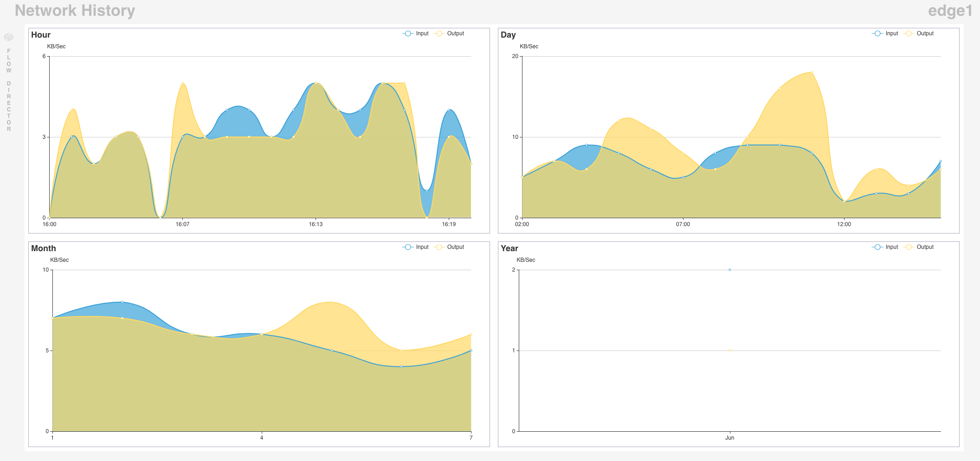This screenshot has height=461, width=980.
Task: Click the blue Input data point in Year chart
Action: click(x=730, y=270)
